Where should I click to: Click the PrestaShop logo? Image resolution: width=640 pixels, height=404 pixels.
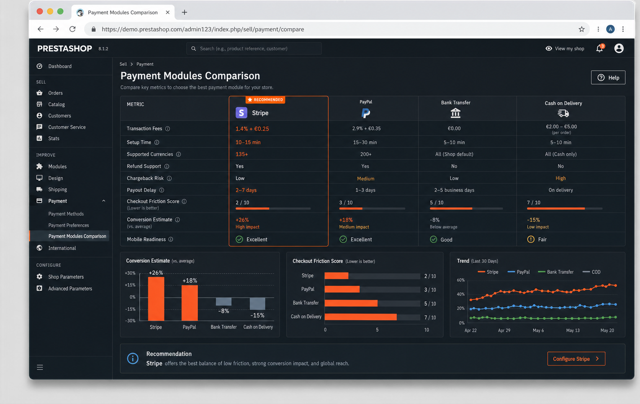tap(64, 49)
